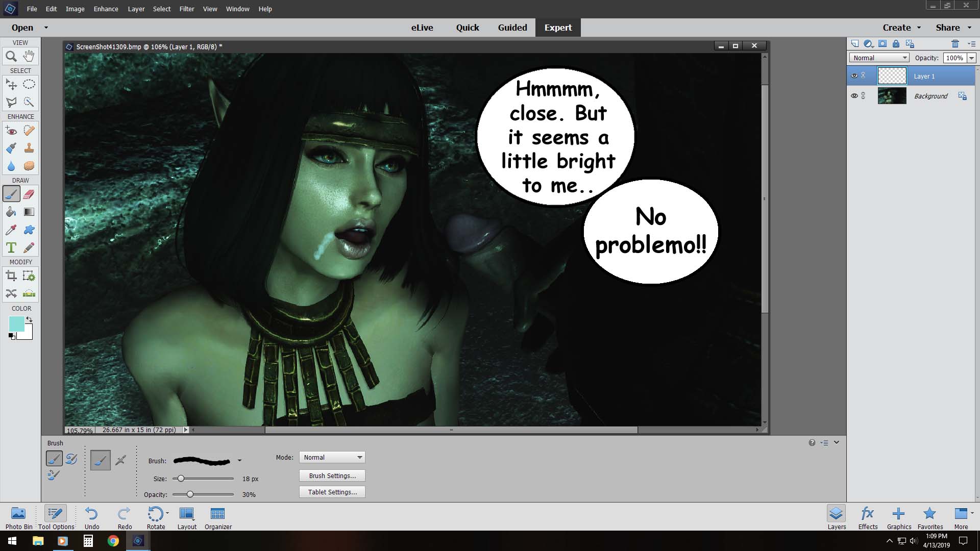Select the Straighten tool
Image resolution: width=980 pixels, height=551 pixels.
tap(29, 293)
